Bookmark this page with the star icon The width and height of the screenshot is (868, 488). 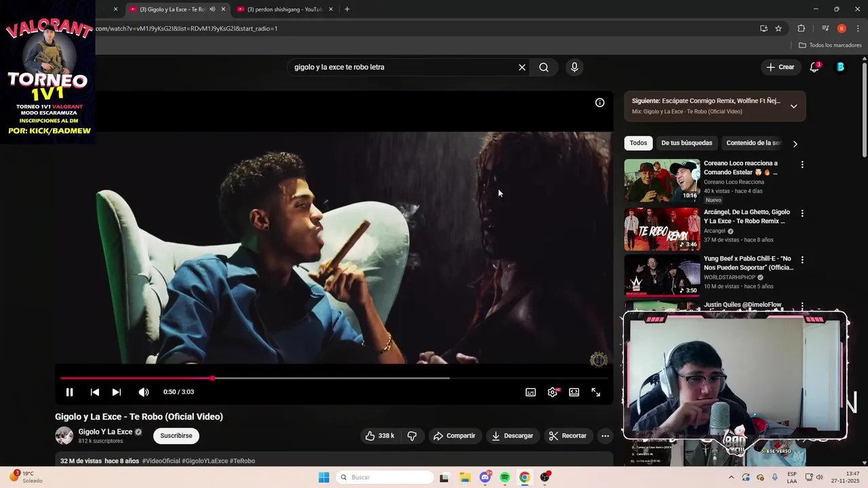coord(778,28)
